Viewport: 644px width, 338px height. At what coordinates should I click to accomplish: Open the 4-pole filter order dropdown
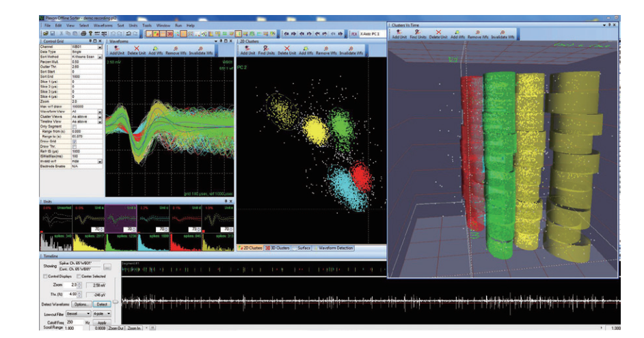(101, 314)
